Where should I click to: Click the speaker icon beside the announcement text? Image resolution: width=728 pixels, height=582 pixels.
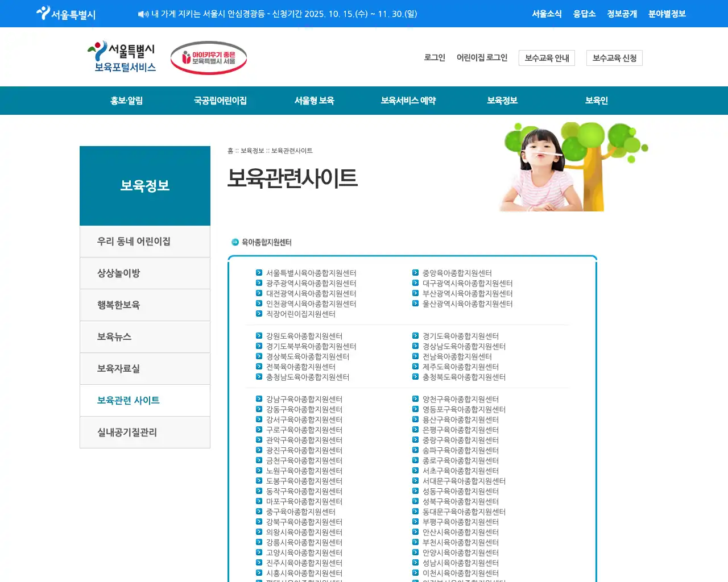click(142, 14)
